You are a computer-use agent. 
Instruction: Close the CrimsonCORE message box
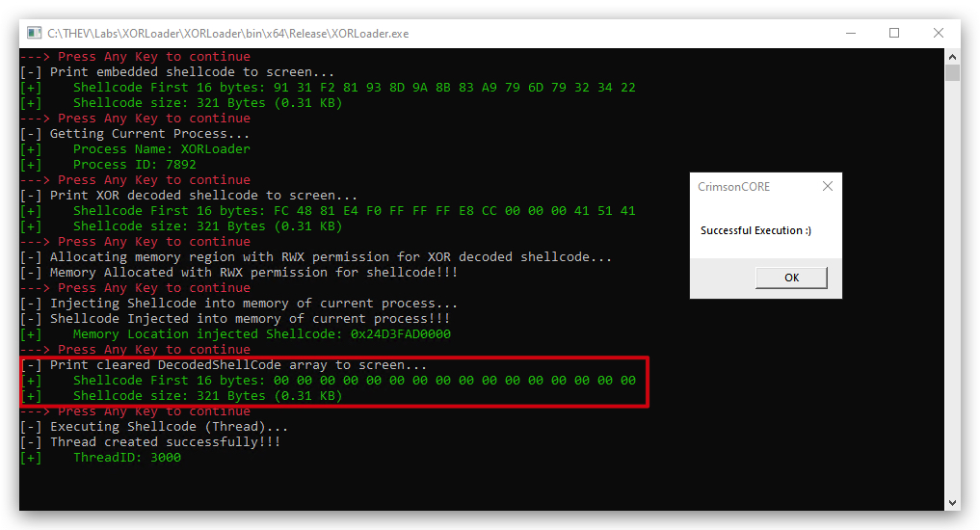coord(828,186)
